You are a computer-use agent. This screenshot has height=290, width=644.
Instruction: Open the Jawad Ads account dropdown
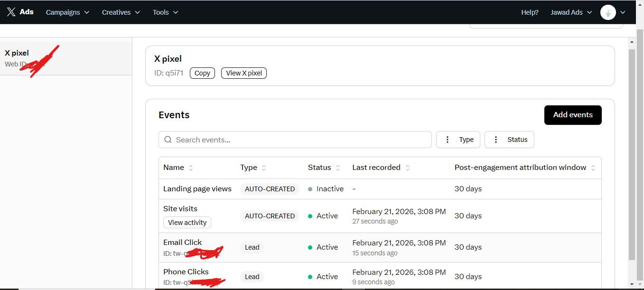point(571,12)
